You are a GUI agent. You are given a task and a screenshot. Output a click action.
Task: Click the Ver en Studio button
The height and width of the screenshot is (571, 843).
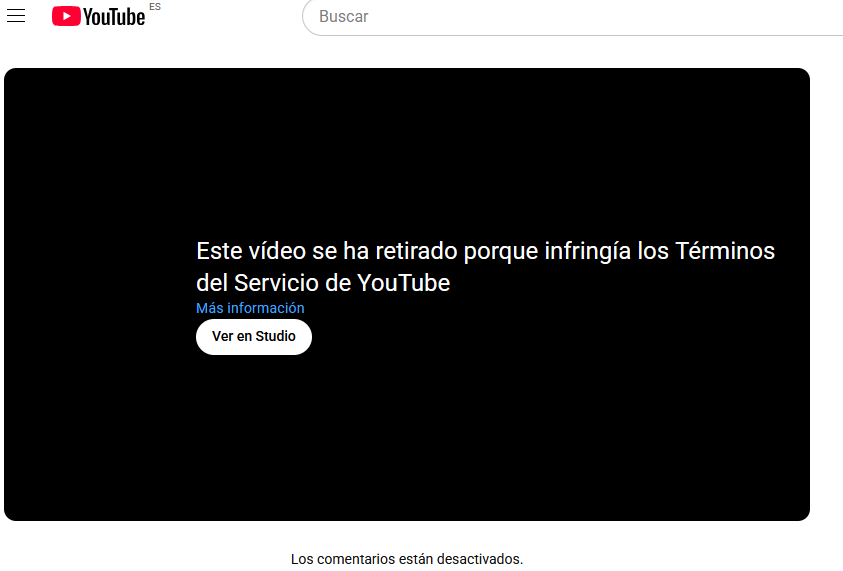pos(254,337)
